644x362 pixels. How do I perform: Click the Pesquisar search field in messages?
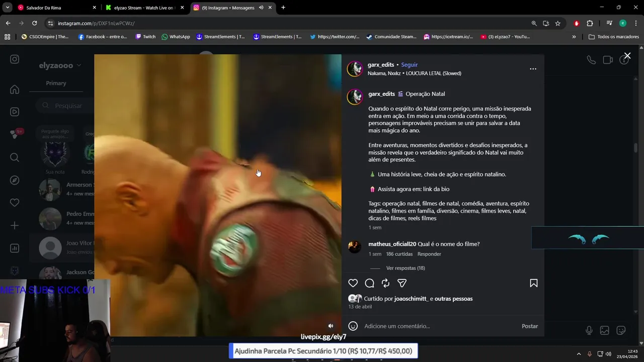[64, 106]
